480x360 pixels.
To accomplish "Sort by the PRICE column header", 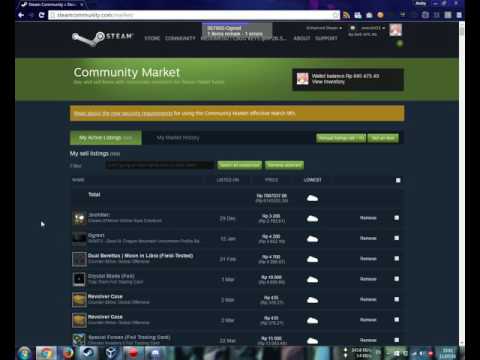I will [x=271, y=180].
